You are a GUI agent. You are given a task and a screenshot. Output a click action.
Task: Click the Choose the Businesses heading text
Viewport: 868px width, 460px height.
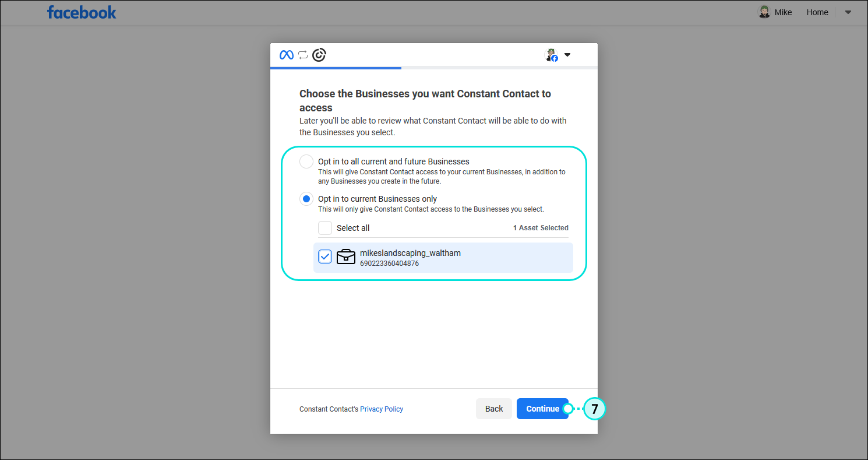425,100
